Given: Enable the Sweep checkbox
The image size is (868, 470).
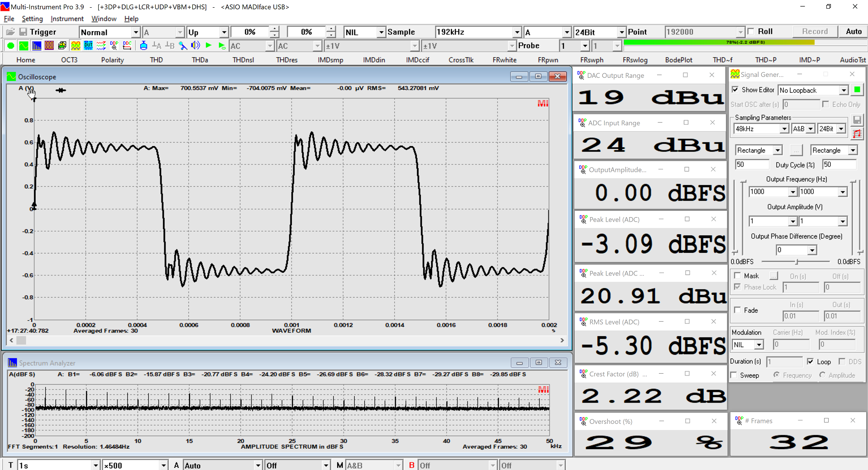Looking at the screenshot, I should (x=734, y=375).
